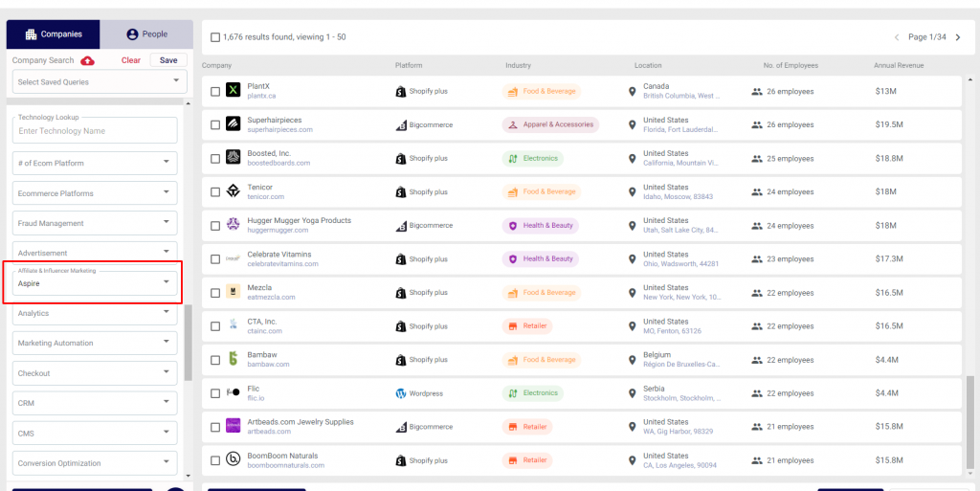Click the employees icon in Flic row
The height and width of the screenshot is (491, 980).
pos(757,393)
